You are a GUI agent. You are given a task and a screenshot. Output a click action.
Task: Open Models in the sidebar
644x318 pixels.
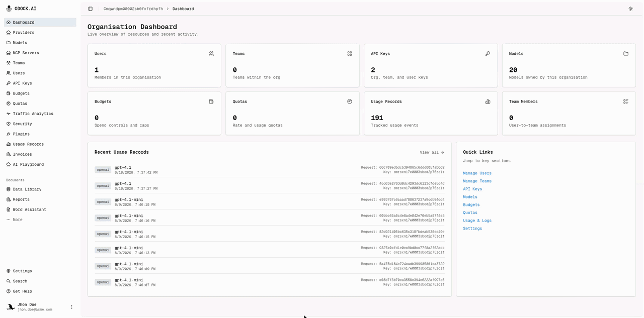[40, 43]
